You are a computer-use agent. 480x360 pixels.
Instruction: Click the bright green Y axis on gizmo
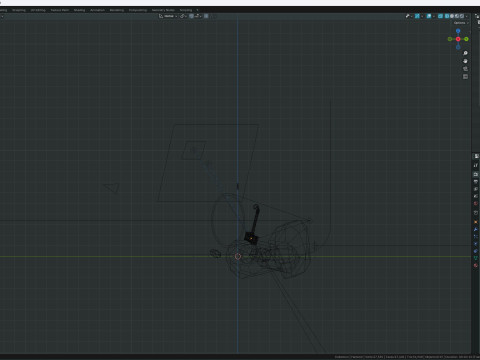[466, 39]
